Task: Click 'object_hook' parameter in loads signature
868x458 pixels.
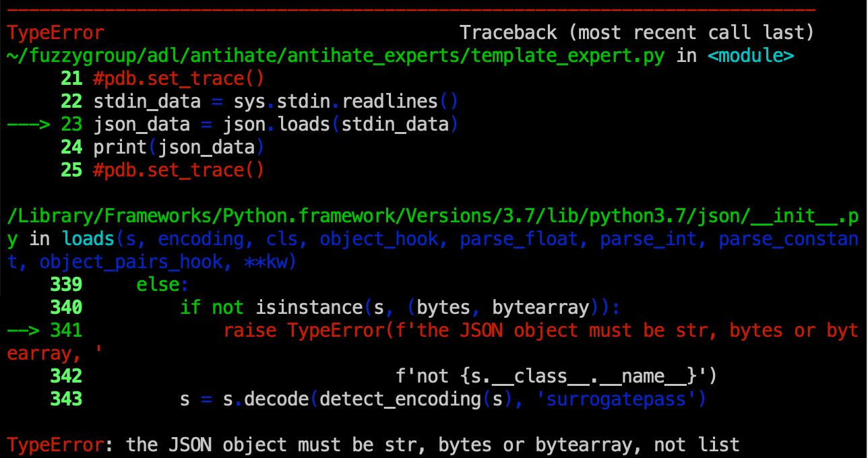Action: [379, 239]
